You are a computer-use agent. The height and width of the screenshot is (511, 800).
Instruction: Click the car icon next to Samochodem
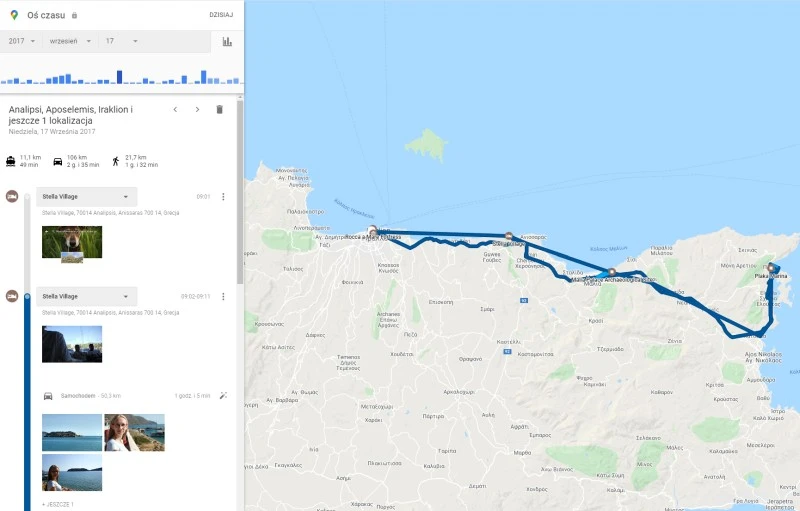pos(47,396)
